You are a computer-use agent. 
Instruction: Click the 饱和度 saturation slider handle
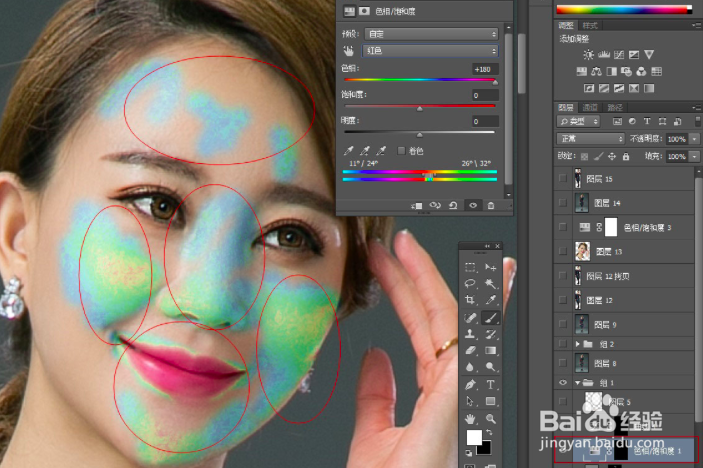[x=420, y=108]
